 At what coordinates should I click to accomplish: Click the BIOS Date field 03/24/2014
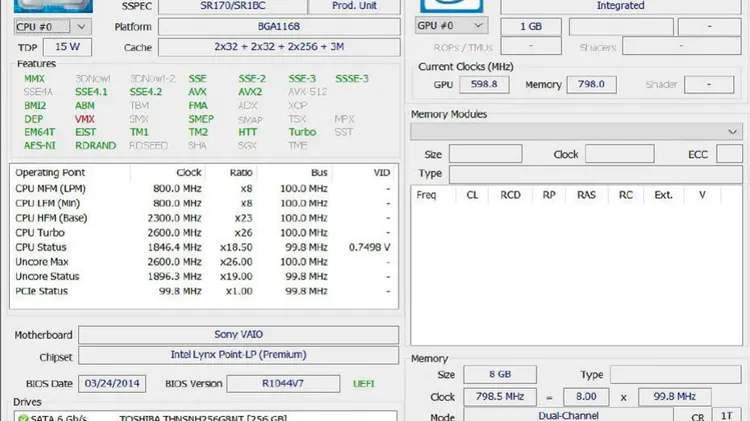coord(112,383)
